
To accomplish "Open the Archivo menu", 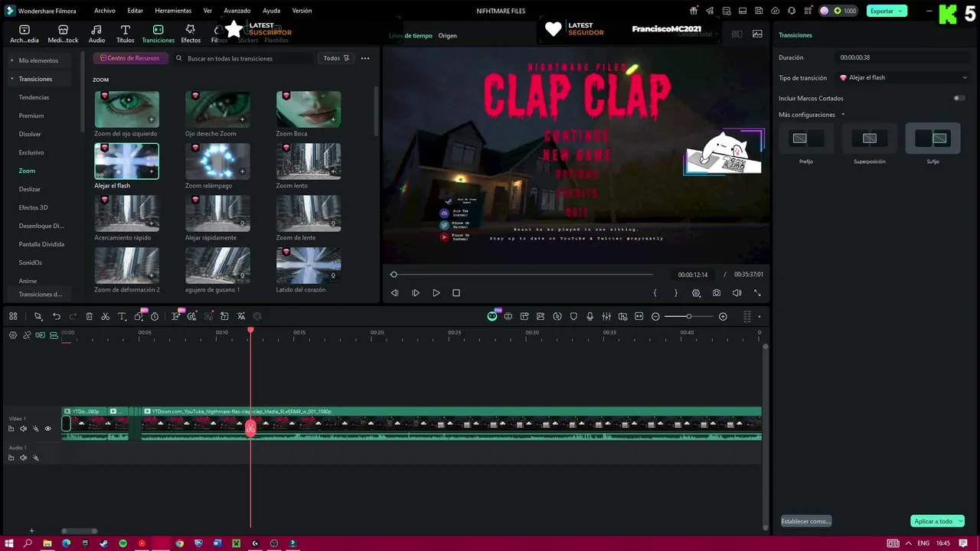I will (x=104, y=11).
